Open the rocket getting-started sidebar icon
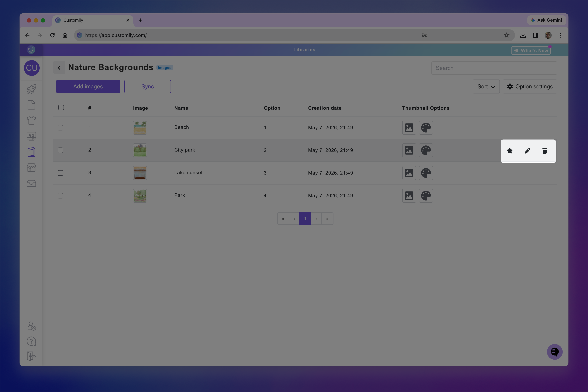 point(31,89)
